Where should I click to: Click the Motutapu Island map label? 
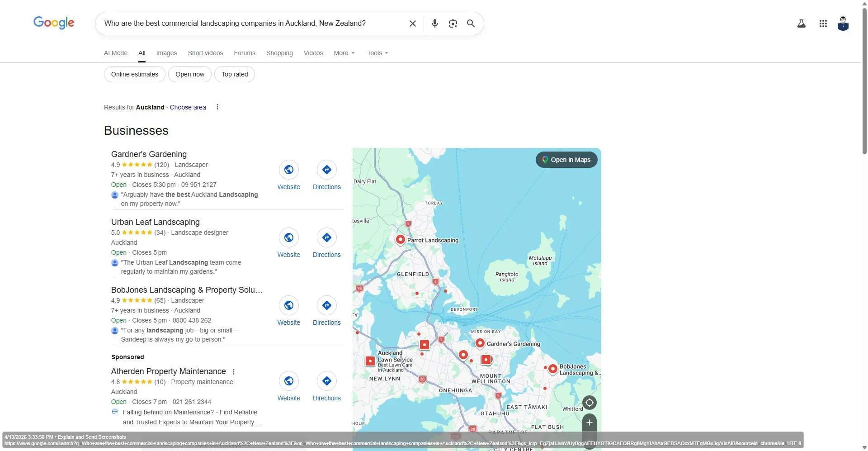540,261
